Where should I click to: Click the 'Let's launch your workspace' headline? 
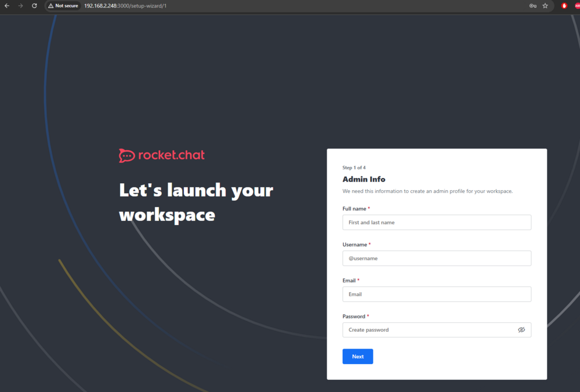(196, 202)
